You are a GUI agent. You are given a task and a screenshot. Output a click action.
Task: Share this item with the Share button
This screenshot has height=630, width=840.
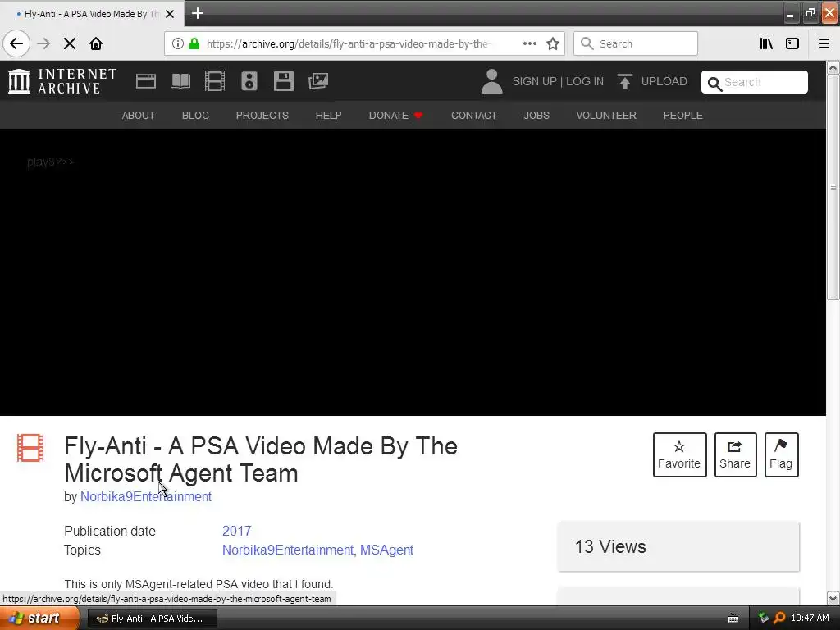(x=735, y=454)
